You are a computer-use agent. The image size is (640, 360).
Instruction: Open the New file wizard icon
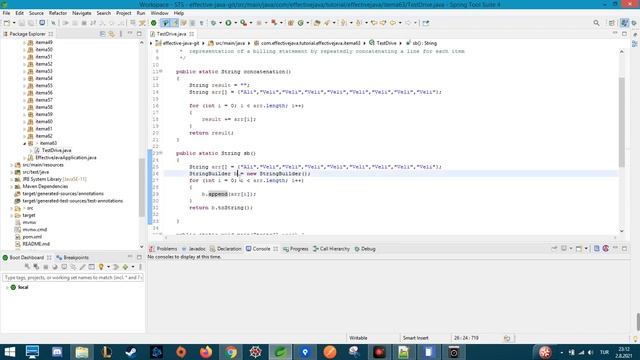[7, 23]
